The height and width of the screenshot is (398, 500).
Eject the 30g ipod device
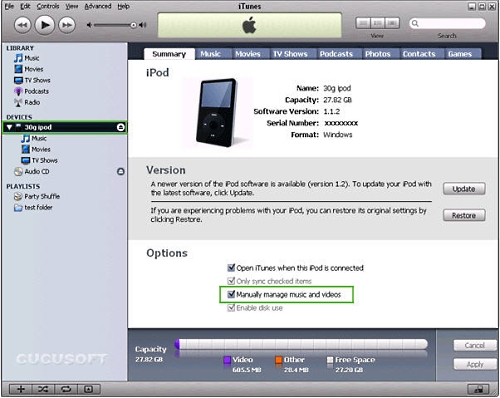121,127
